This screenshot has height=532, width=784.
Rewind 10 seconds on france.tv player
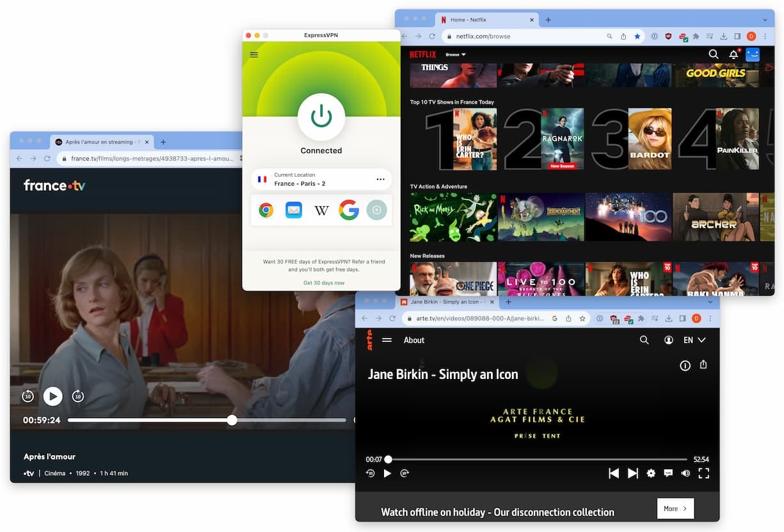pyautogui.click(x=28, y=396)
